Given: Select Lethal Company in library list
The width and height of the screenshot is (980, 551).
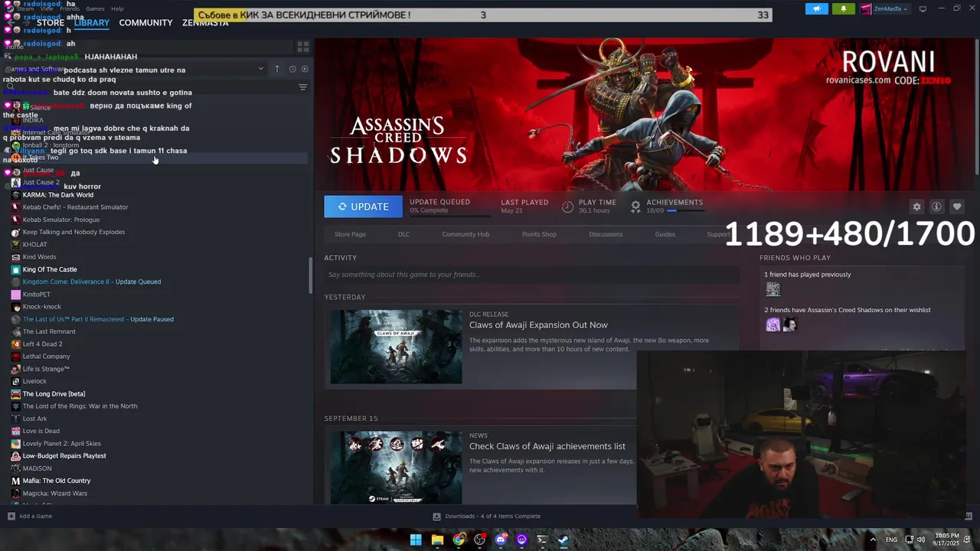Looking at the screenshot, I should pos(46,357).
